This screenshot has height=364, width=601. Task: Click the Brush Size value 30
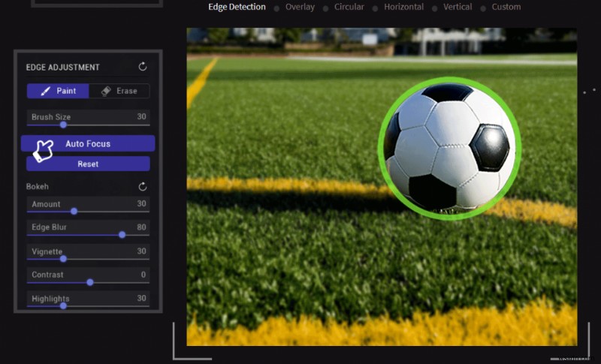point(141,116)
